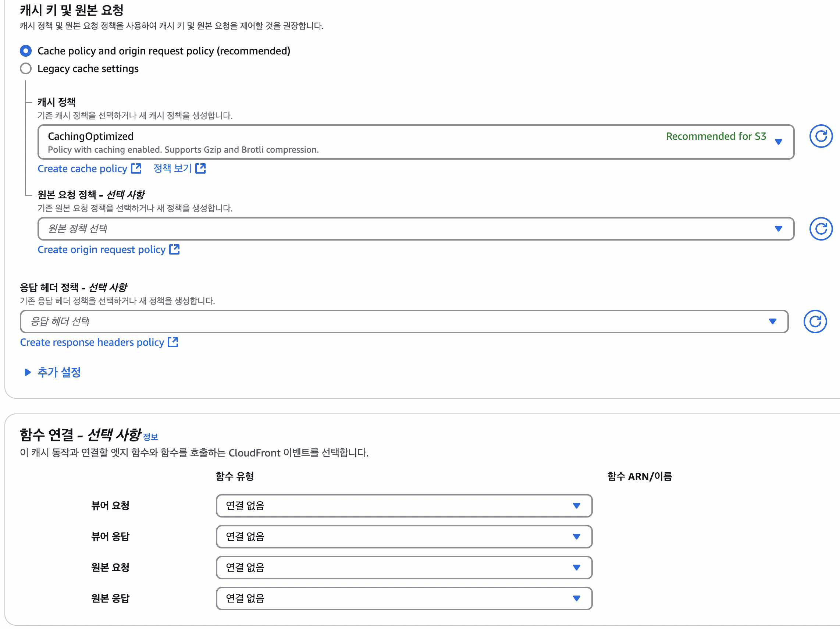Viewport: 840px width, 629px height.
Task: Select Legacy cache settings radio
Action: (x=25, y=69)
